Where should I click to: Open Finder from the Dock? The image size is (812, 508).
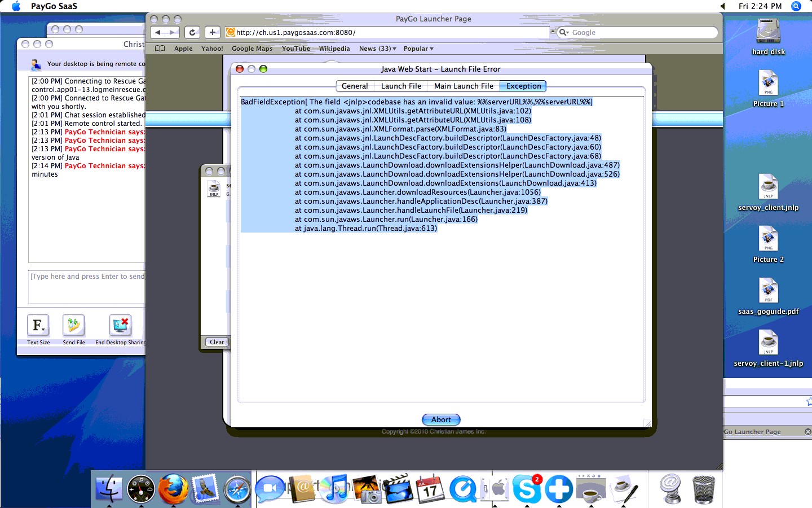point(109,489)
